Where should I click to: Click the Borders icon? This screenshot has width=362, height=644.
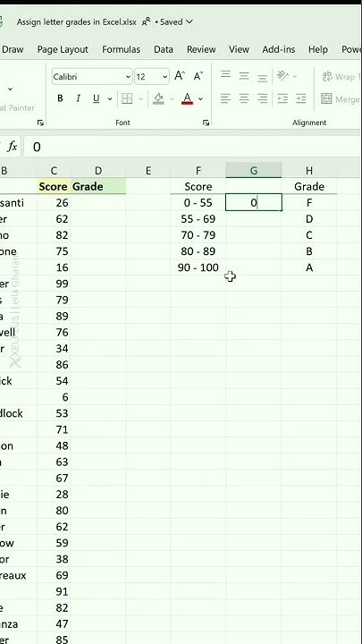coord(127,98)
